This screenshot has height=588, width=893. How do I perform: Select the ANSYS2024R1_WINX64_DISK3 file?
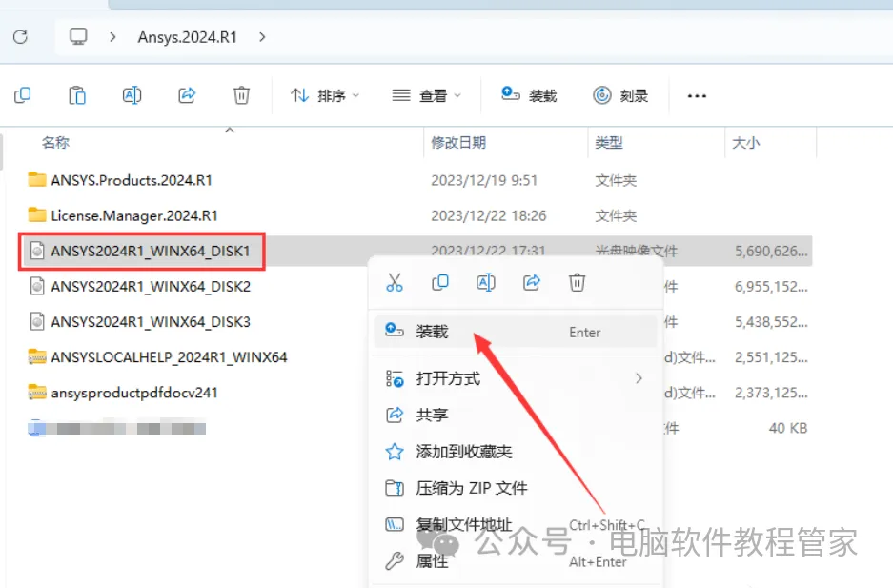click(x=151, y=321)
